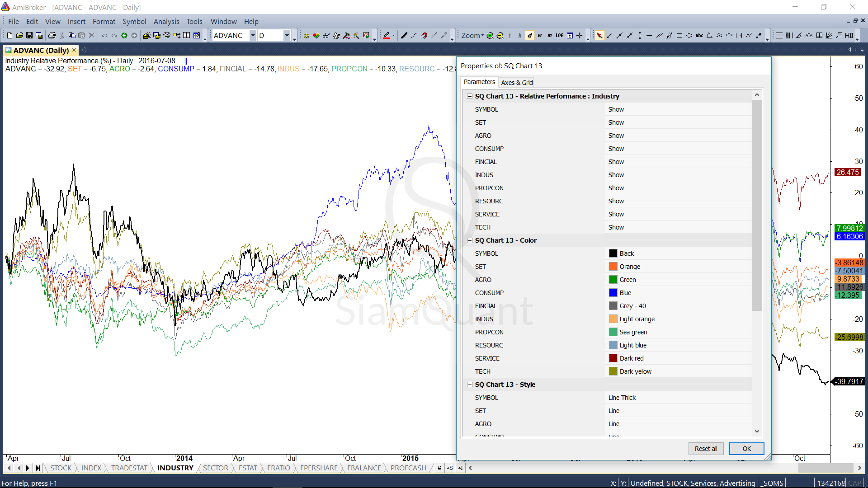Open the Analysis menu
This screenshot has height=488, width=868.
pos(166,21)
